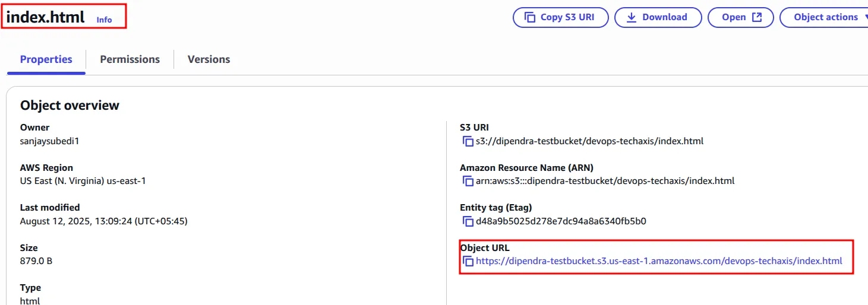Select the Object overview heading
Screen dimensions: 868x305
(x=70, y=105)
